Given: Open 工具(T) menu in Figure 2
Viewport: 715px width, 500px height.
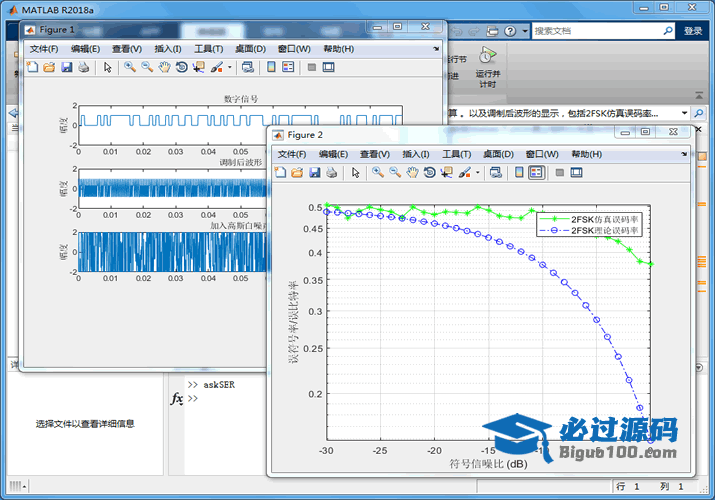Looking at the screenshot, I should 457,154.
